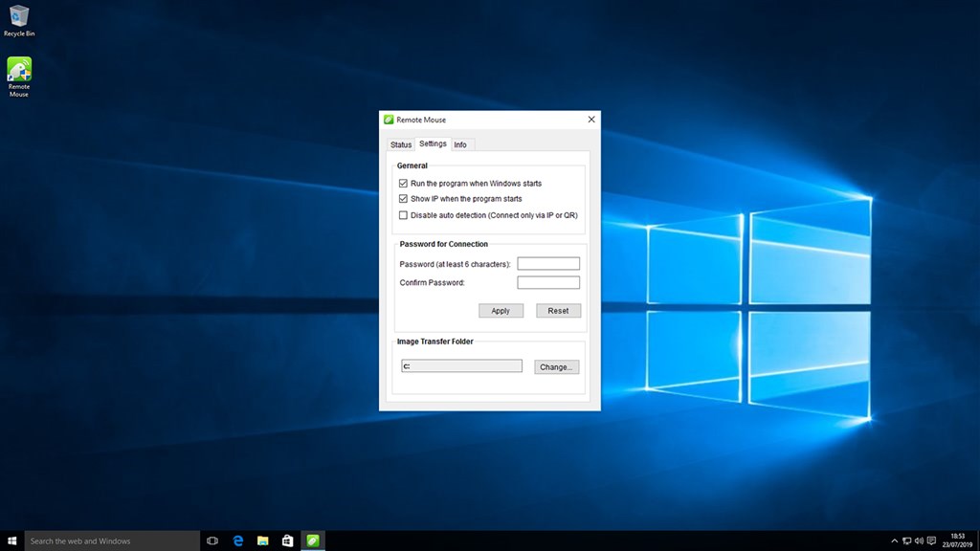Viewport: 980px width, 551px height.
Task: Open Task View in the taskbar
Action: pyautogui.click(x=212, y=541)
